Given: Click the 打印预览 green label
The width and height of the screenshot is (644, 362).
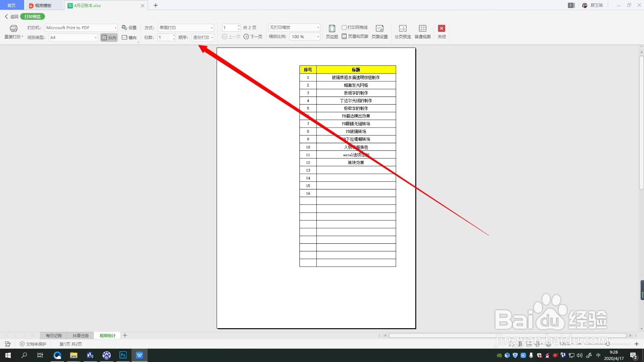Looking at the screenshot, I should 33,16.
